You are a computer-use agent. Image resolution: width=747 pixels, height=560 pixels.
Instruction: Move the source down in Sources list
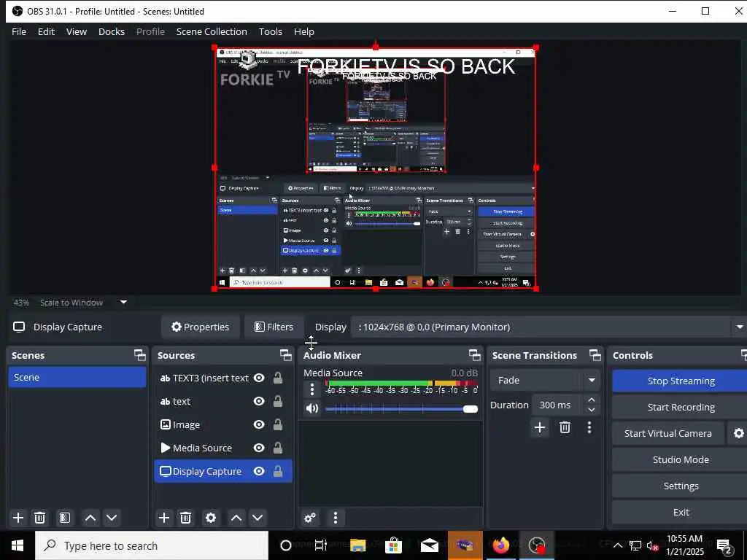pyautogui.click(x=258, y=518)
